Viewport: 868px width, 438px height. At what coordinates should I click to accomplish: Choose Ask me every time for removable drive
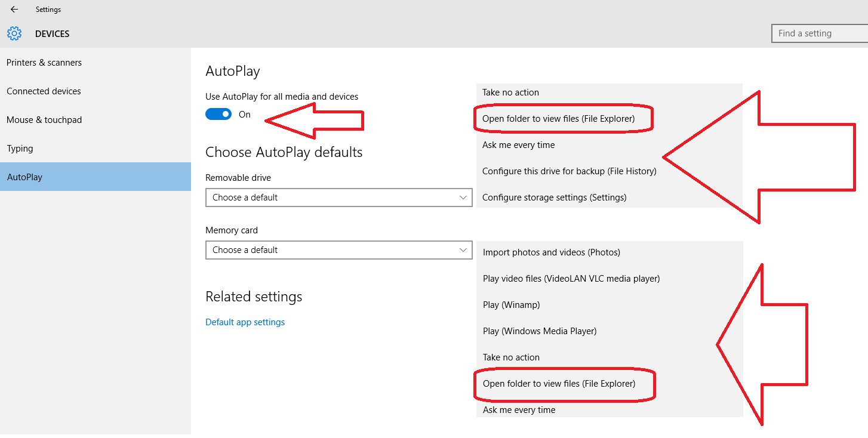[518, 144]
